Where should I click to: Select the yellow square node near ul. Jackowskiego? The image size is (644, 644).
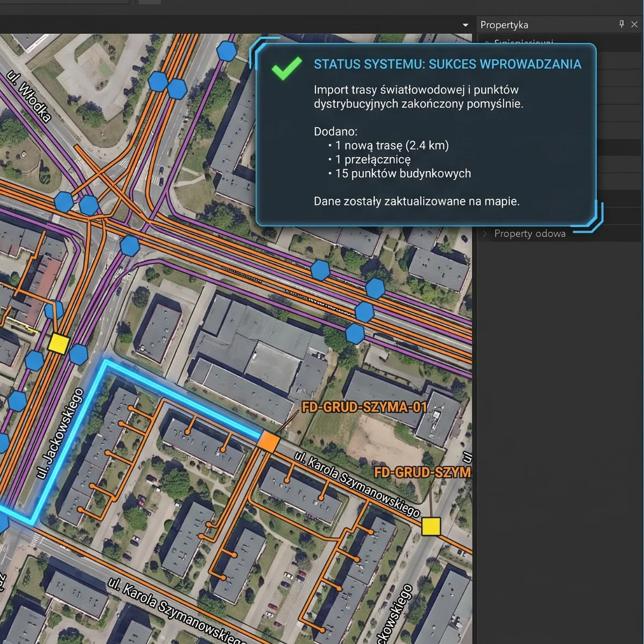(x=58, y=344)
